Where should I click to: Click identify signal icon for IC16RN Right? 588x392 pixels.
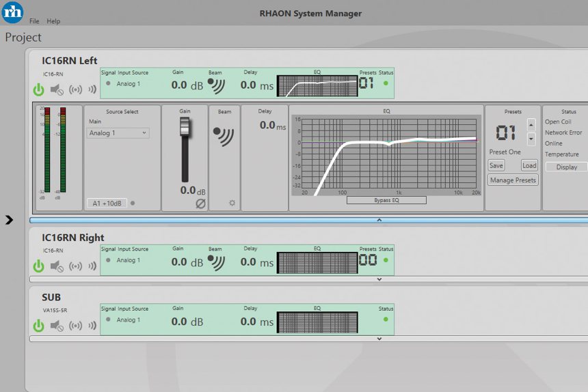pos(75,266)
